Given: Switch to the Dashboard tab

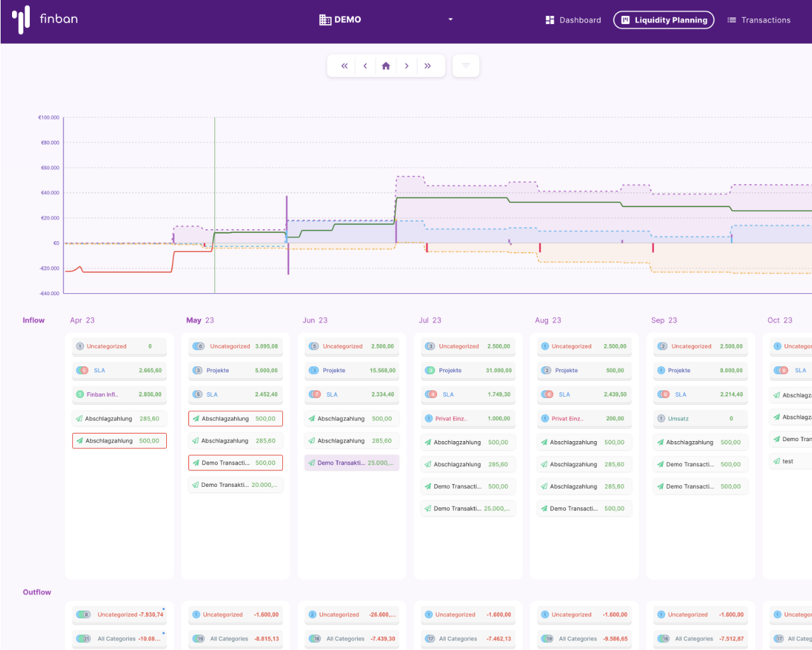Looking at the screenshot, I should point(573,20).
